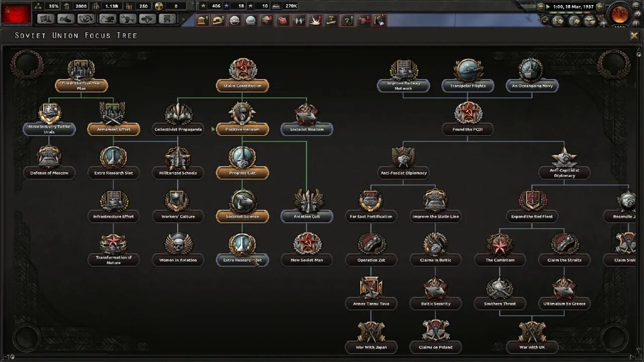Open the Soviet flag country overview
This screenshot has height=362, width=644.
[x=16, y=14]
